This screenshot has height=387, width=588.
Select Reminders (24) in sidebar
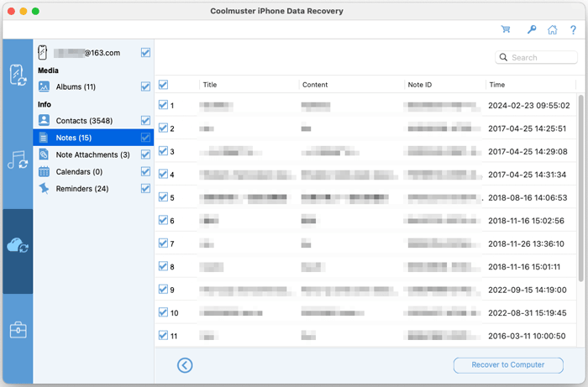click(81, 189)
